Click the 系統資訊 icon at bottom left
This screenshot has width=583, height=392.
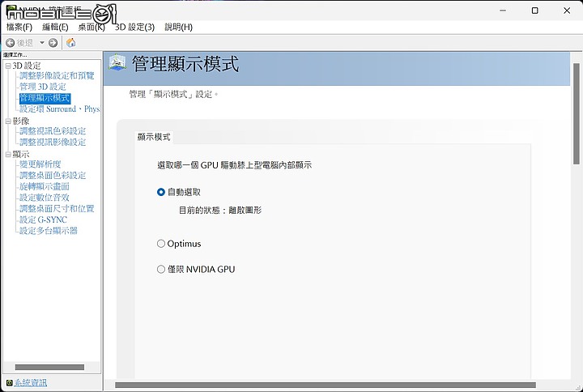coord(9,383)
